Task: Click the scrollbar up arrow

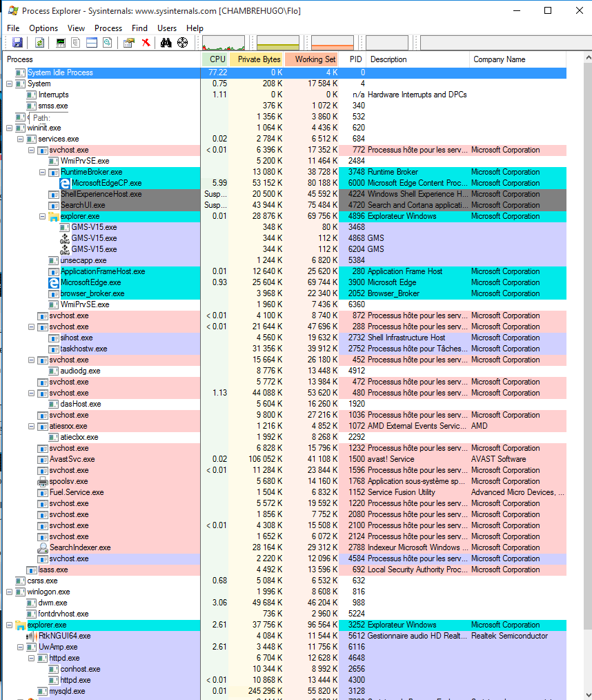Action: [x=587, y=58]
